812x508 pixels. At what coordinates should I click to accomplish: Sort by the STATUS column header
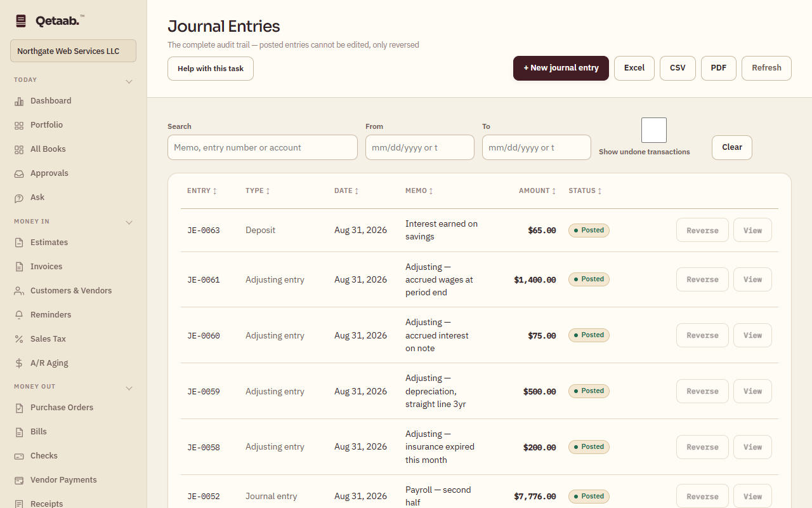[585, 190]
